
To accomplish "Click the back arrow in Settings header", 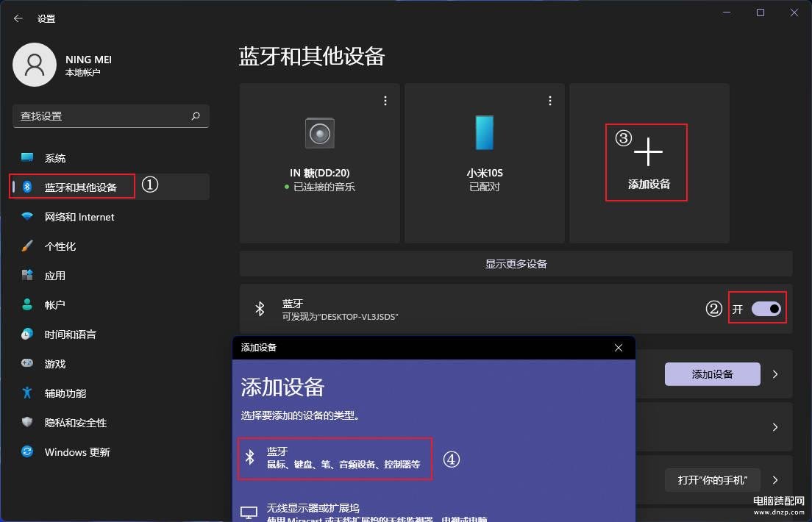I will point(18,18).
